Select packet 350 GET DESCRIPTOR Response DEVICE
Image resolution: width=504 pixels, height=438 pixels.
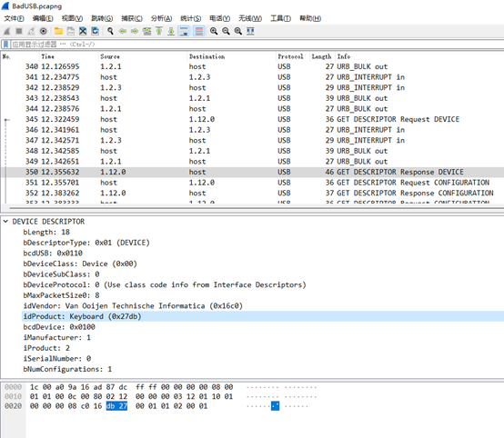tap(252, 172)
